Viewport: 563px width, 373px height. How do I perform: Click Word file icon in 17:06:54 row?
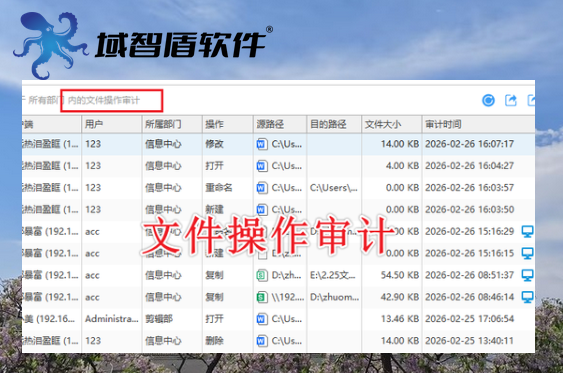coord(262,319)
